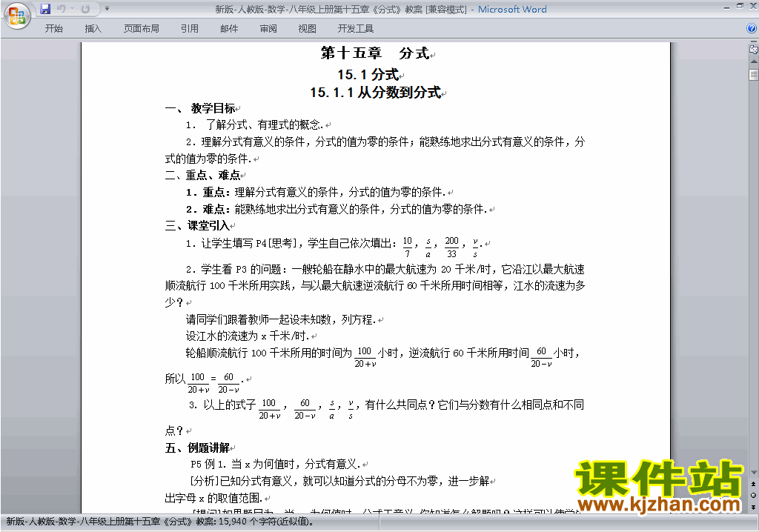Click the equation after 所以
The image size is (759, 532).
[x=214, y=383]
